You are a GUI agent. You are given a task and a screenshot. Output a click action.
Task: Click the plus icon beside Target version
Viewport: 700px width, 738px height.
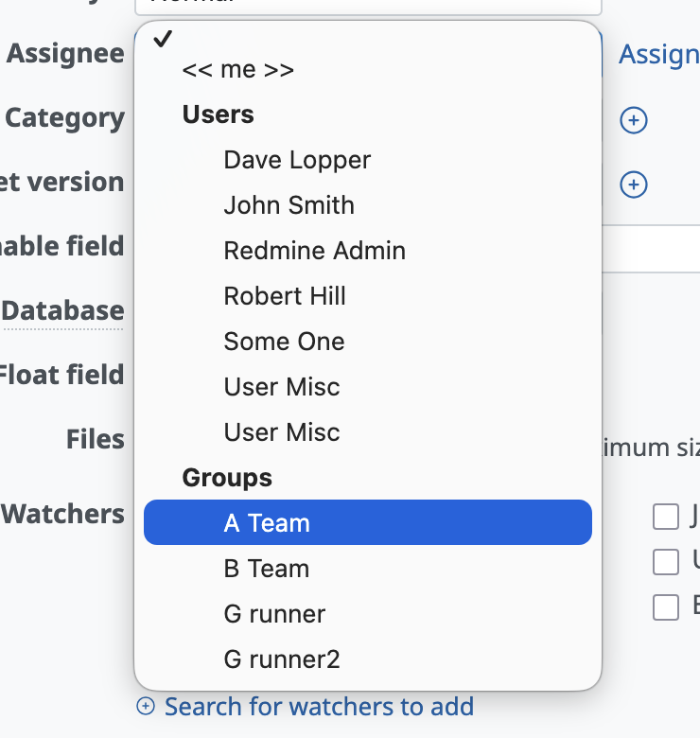pos(633,184)
